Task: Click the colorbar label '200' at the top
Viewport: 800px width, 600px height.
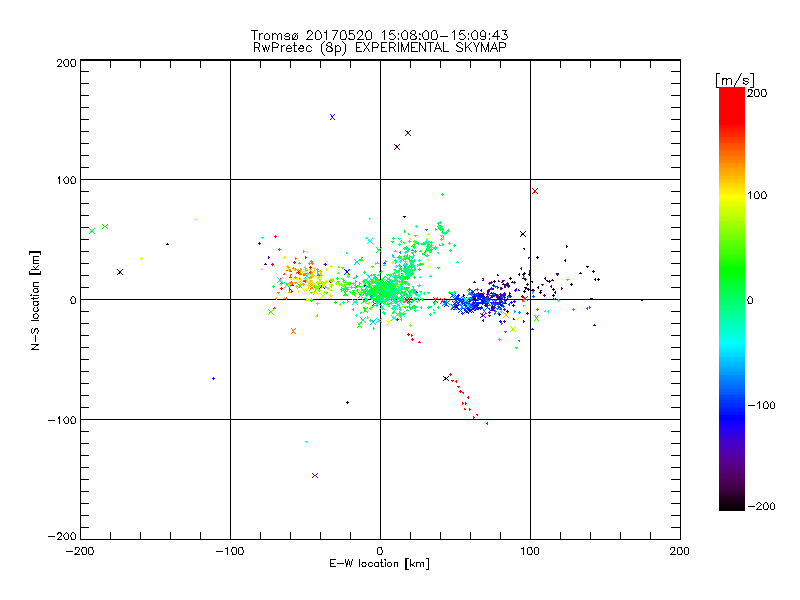Action: [757, 93]
